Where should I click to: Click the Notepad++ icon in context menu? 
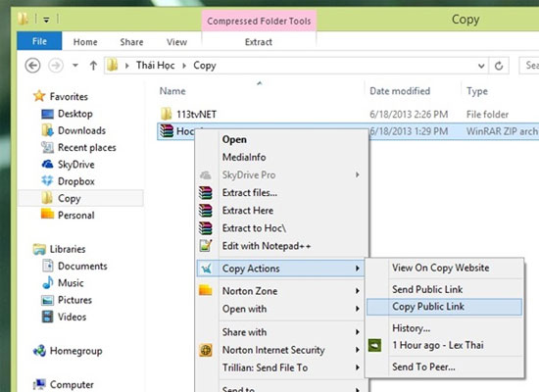pos(205,246)
